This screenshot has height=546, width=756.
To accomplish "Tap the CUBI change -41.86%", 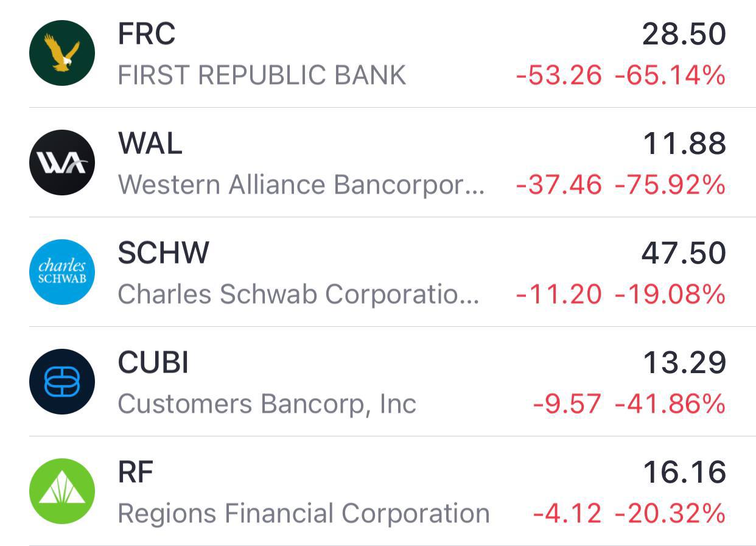I will point(670,404).
